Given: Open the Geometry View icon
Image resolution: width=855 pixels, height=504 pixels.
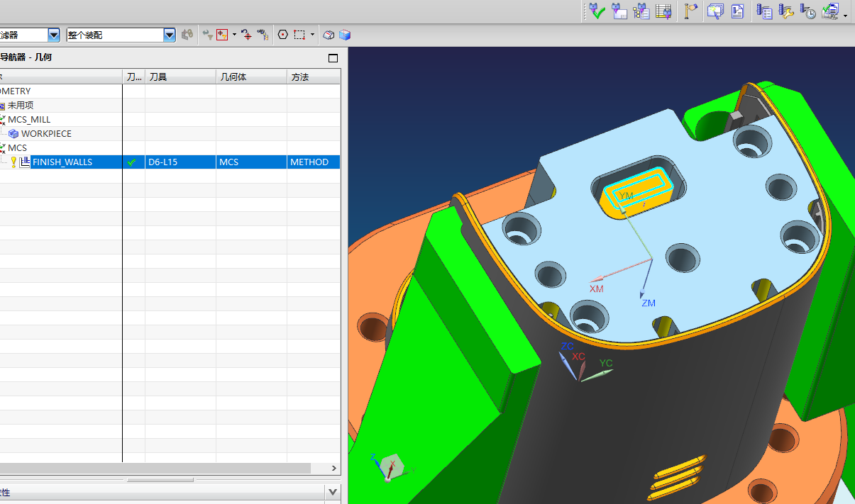Looking at the screenshot, I should [663, 11].
